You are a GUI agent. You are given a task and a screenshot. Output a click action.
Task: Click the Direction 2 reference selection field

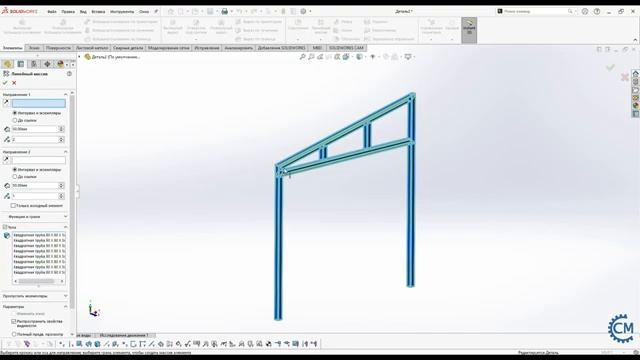click(38, 160)
